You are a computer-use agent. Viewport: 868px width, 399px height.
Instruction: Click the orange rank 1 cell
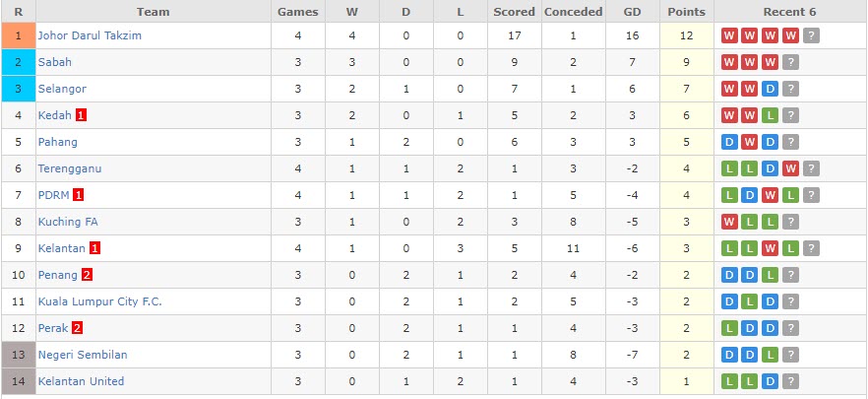[x=19, y=35]
